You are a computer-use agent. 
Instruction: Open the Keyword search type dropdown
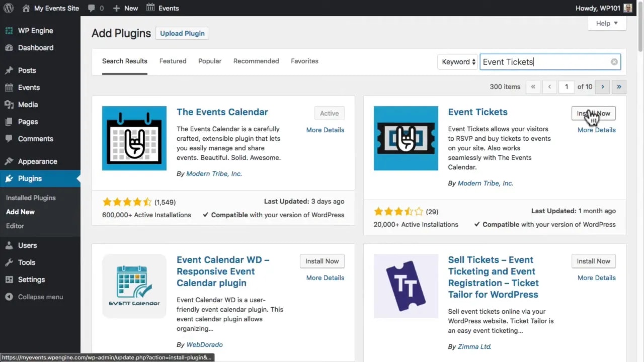click(x=457, y=62)
